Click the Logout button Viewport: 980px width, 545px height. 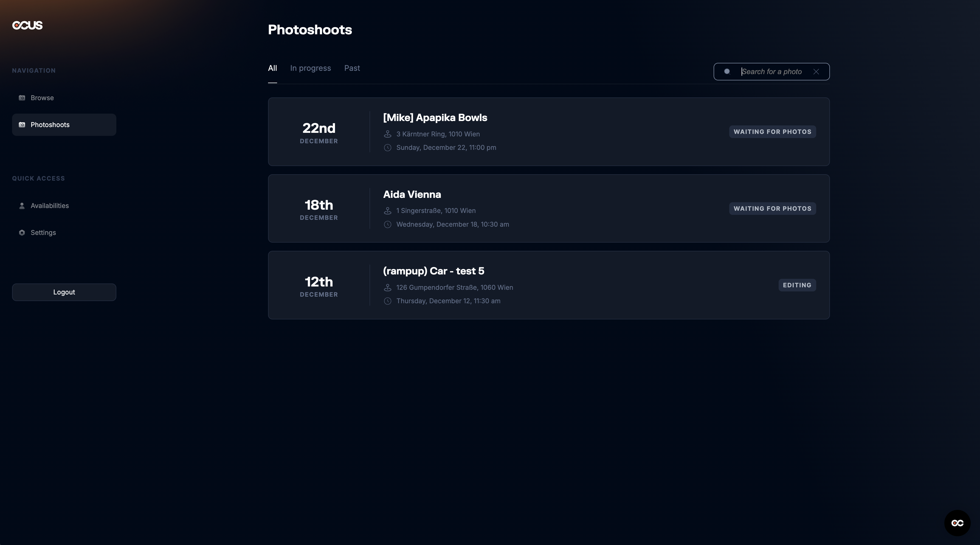coord(64,292)
